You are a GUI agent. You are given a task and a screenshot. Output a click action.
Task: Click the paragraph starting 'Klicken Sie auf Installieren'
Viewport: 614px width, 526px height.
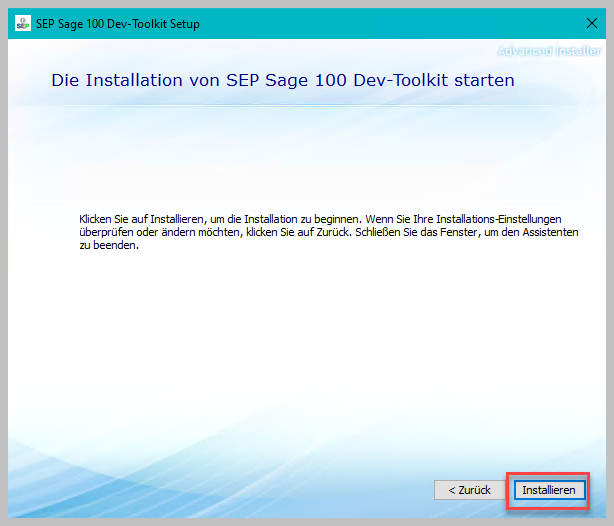tap(329, 232)
